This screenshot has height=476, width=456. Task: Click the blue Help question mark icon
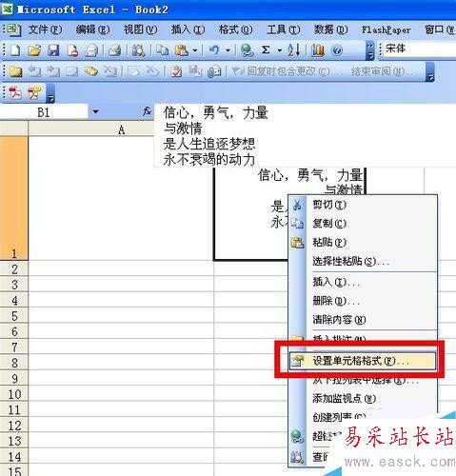point(337,50)
